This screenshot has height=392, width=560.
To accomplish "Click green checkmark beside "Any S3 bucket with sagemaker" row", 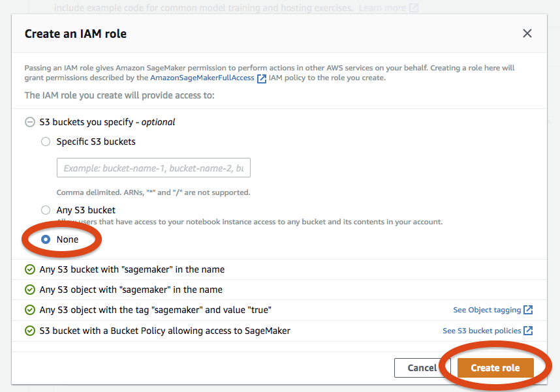I will coord(29,268).
